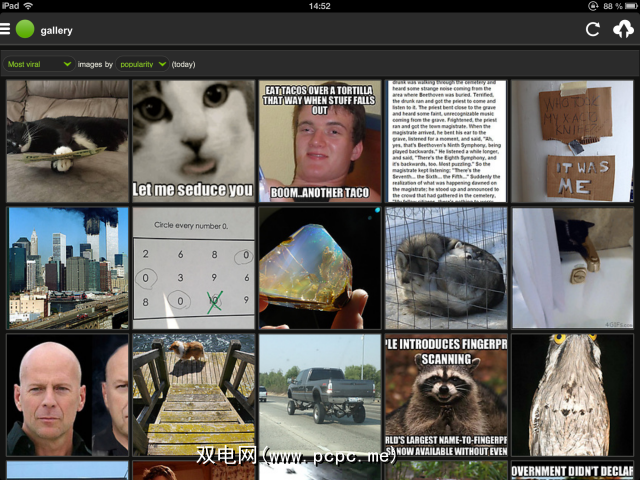This screenshot has height=480, width=640.
Task: Open the hamburger menu icon
Action: (x=5, y=29)
